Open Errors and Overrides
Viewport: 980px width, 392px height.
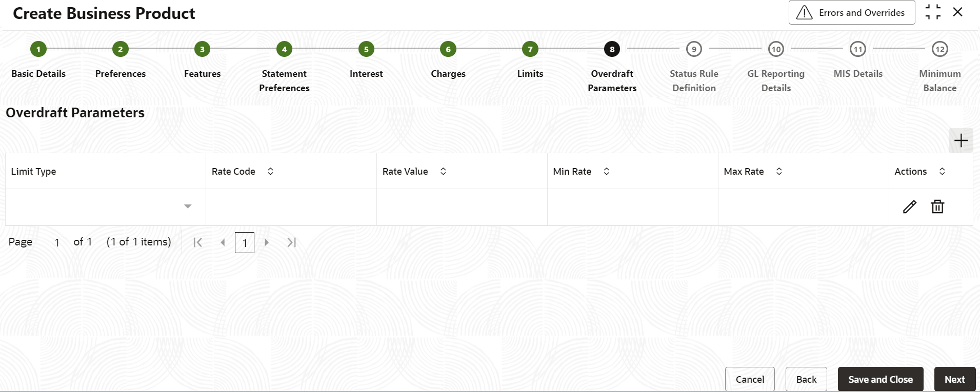pyautogui.click(x=852, y=12)
